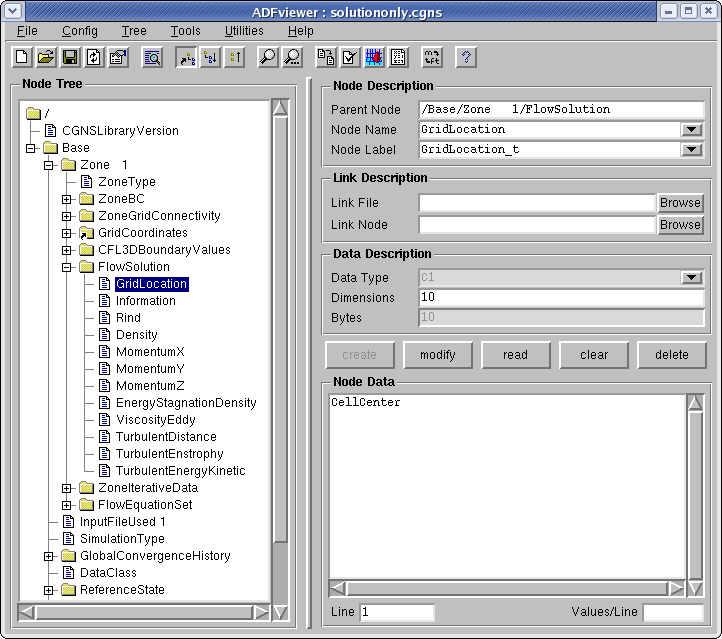Toggle the follow links tree icon
Viewport: 722px width, 639px height.
pyautogui.click(x=186, y=57)
